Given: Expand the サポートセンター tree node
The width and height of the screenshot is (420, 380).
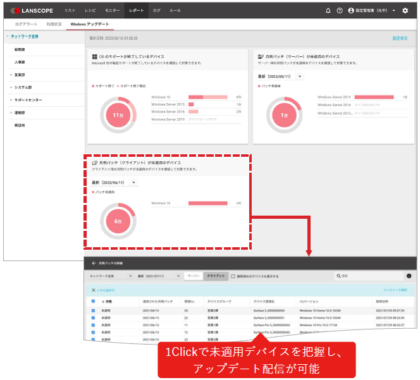Looking at the screenshot, I should pos(11,100).
